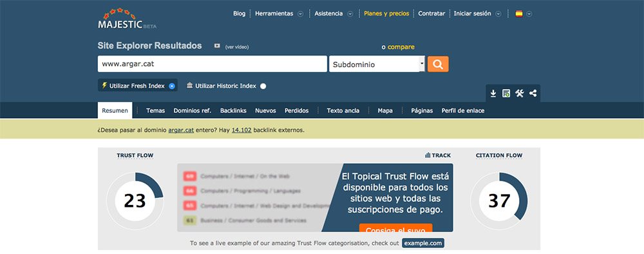
Task: Click the Majestic logo
Action: click(127, 18)
